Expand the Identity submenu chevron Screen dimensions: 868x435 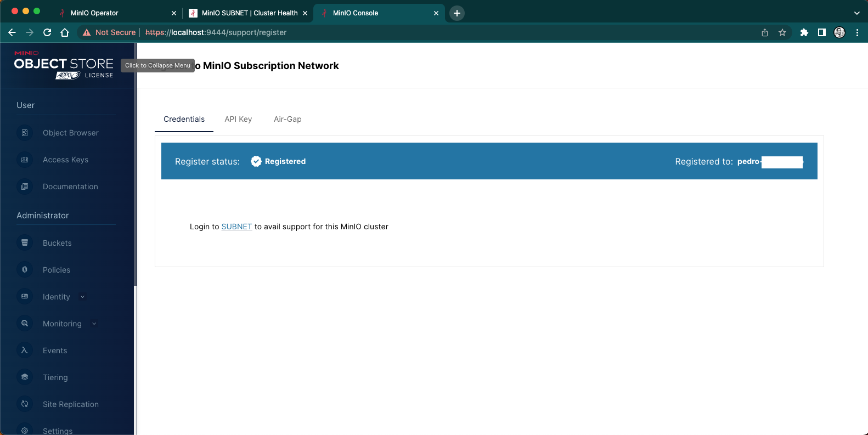click(83, 297)
